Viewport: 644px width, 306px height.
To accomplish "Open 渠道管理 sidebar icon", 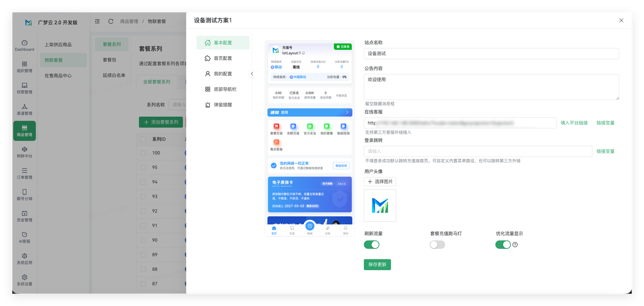I will (x=24, y=110).
